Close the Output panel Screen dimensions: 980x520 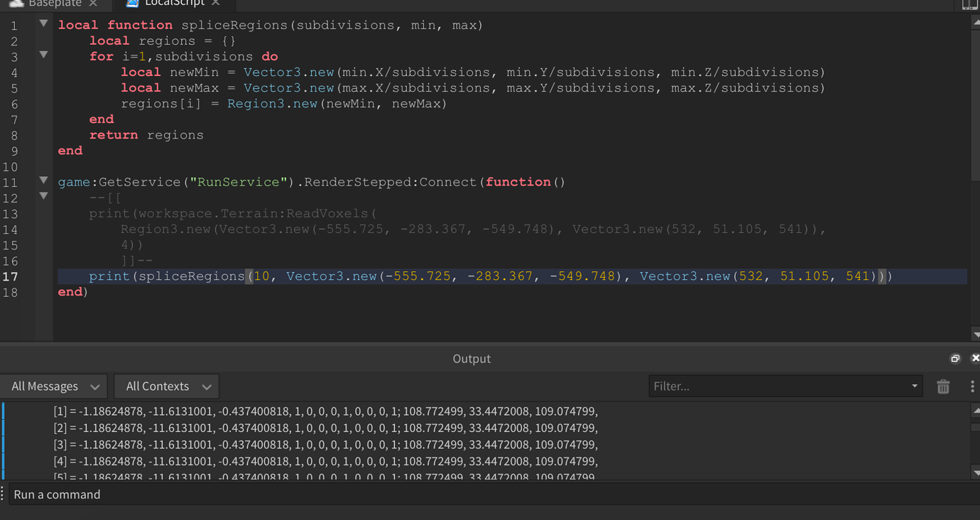pos(975,359)
